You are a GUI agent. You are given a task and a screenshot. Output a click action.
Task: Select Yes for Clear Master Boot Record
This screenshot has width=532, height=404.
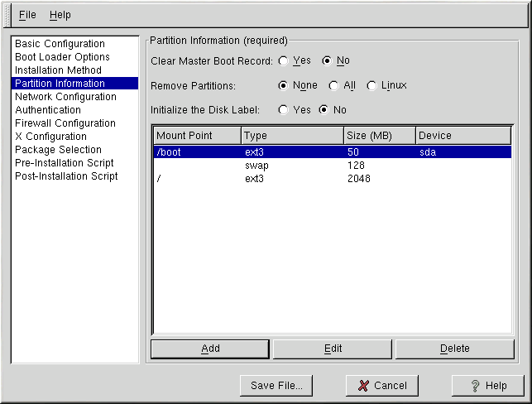284,60
